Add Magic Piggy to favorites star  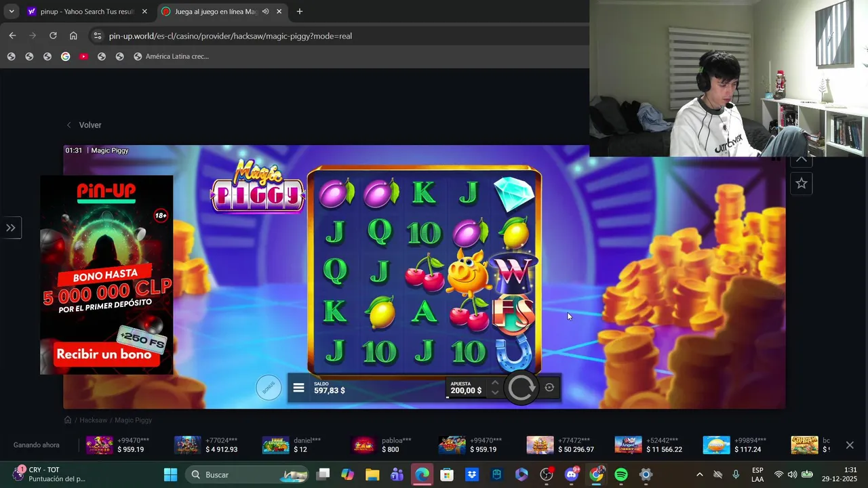tap(802, 184)
